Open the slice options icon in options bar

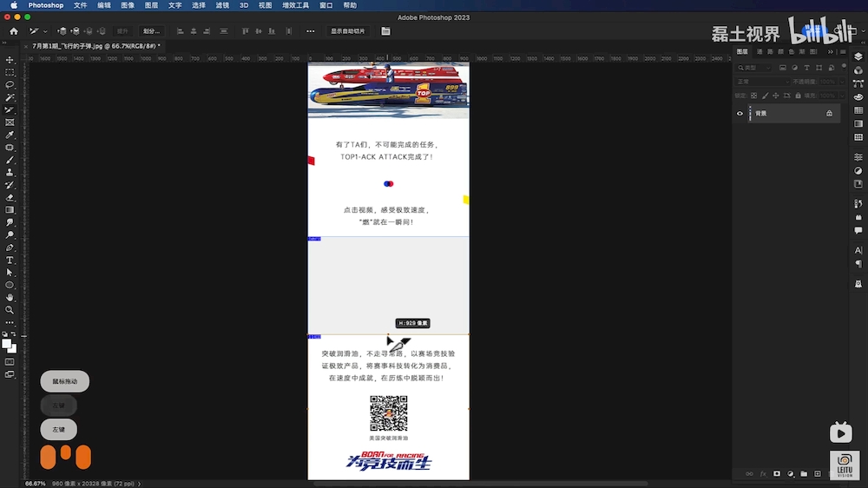[x=386, y=31]
